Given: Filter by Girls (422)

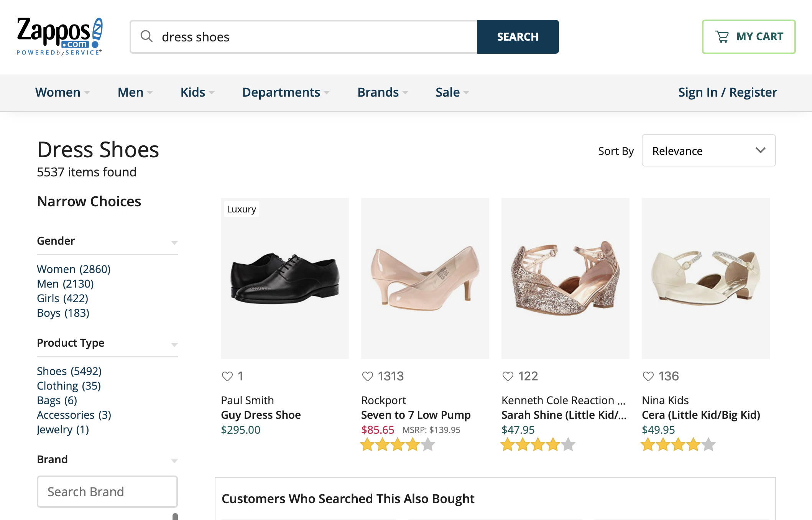Looking at the screenshot, I should point(62,298).
